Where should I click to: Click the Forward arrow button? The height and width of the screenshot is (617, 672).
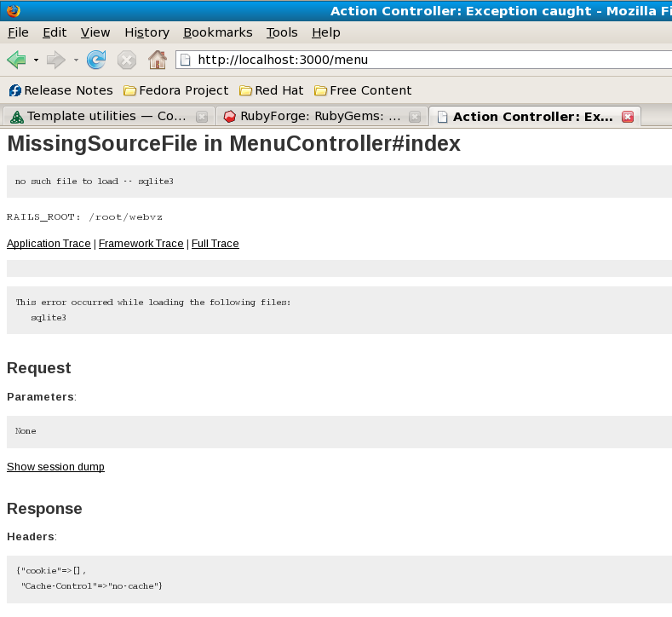pyautogui.click(x=55, y=60)
